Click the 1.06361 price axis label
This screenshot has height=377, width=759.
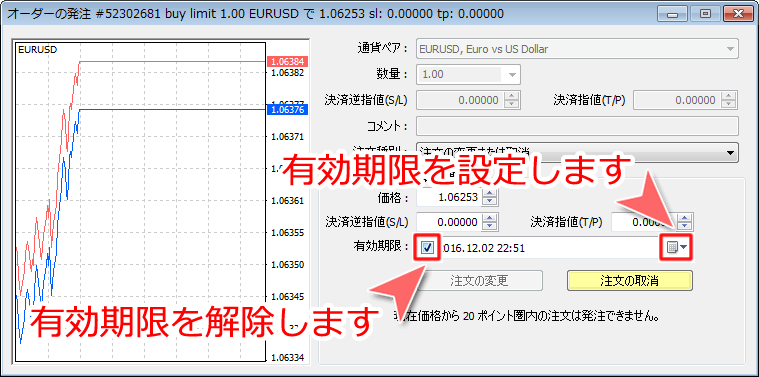288,200
